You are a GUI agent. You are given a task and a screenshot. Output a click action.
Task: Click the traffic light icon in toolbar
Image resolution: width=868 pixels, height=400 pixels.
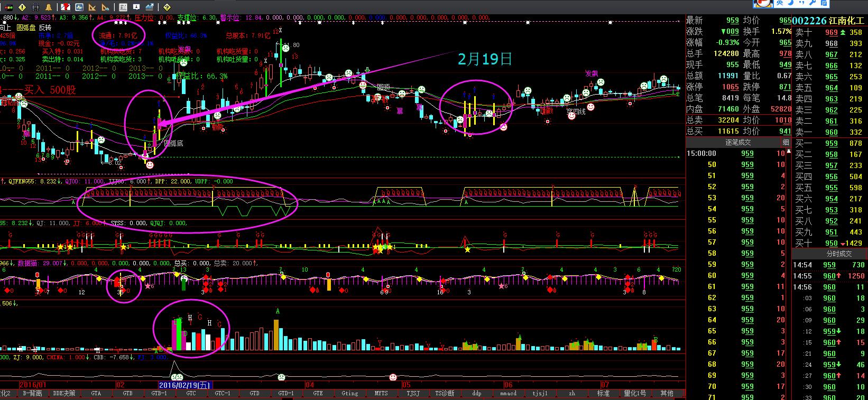(x=8, y=7)
